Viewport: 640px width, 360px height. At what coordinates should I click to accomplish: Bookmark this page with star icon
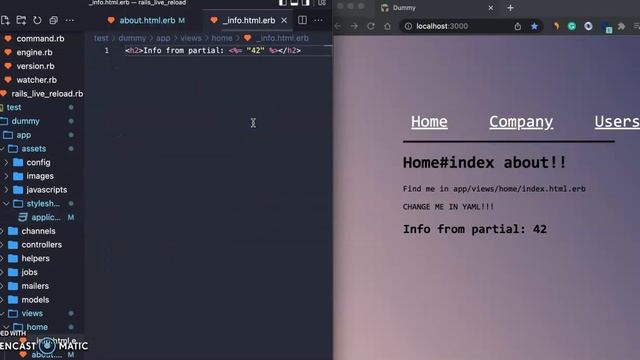[x=534, y=26]
